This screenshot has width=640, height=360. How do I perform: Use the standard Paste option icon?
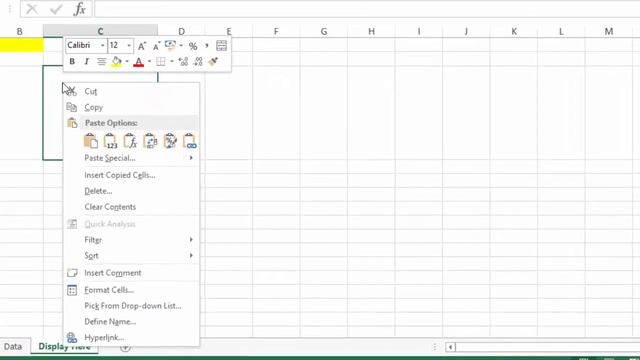pos(91,141)
